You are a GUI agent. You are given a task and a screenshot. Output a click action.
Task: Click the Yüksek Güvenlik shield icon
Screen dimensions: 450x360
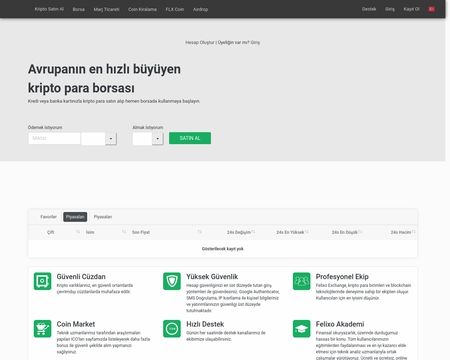(x=172, y=281)
